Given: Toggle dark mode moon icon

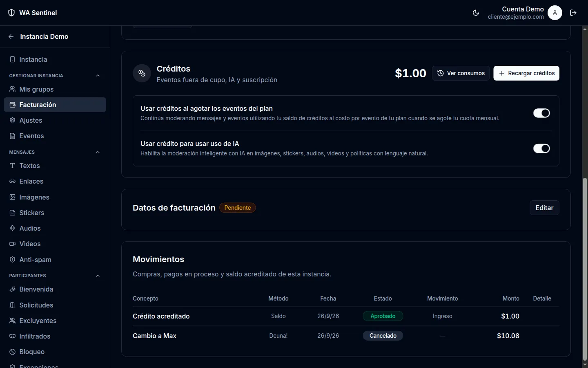Looking at the screenshot, I should pyautogui.click(x=476, y=13).
